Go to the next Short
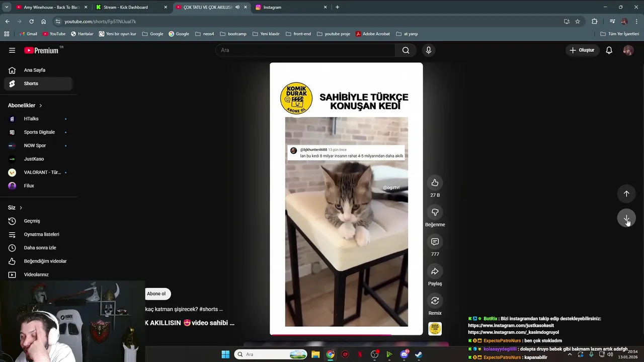 (626, 218)
